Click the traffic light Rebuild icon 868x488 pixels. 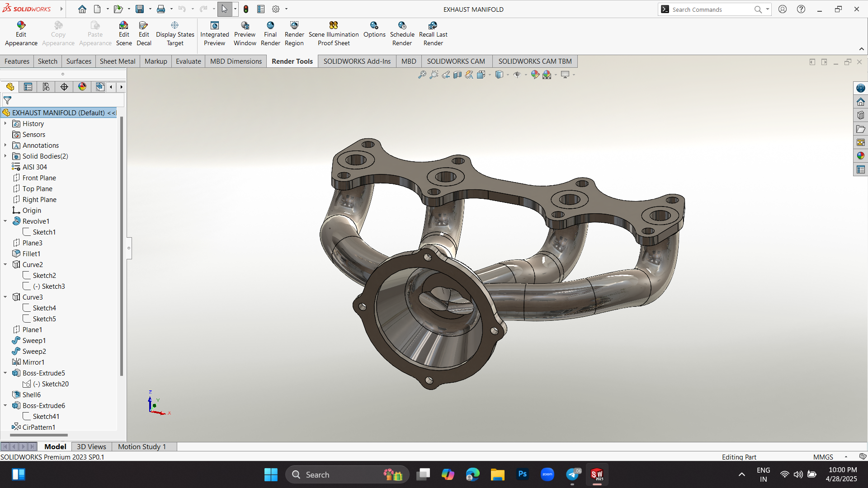click(x=246, y=9)
